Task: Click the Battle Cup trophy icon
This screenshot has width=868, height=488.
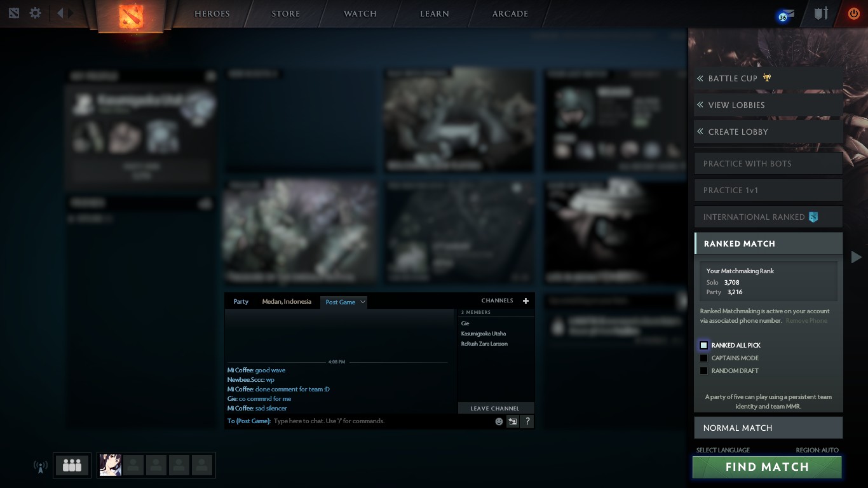Action: (x=768, y=78)
